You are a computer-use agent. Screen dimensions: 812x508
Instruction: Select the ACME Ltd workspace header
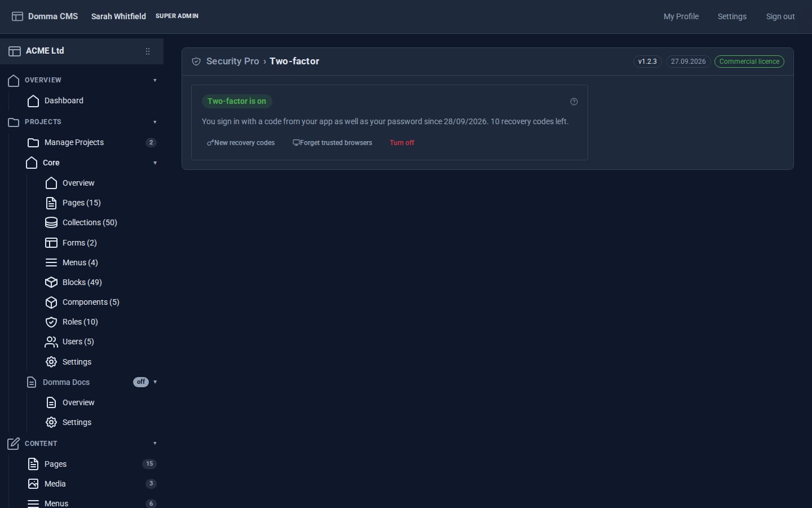(x=82, y=51)
